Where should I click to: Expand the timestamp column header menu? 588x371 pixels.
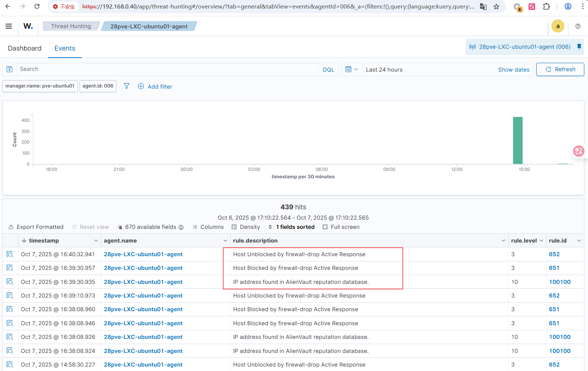pyautogui.click(x=96, y=241)
